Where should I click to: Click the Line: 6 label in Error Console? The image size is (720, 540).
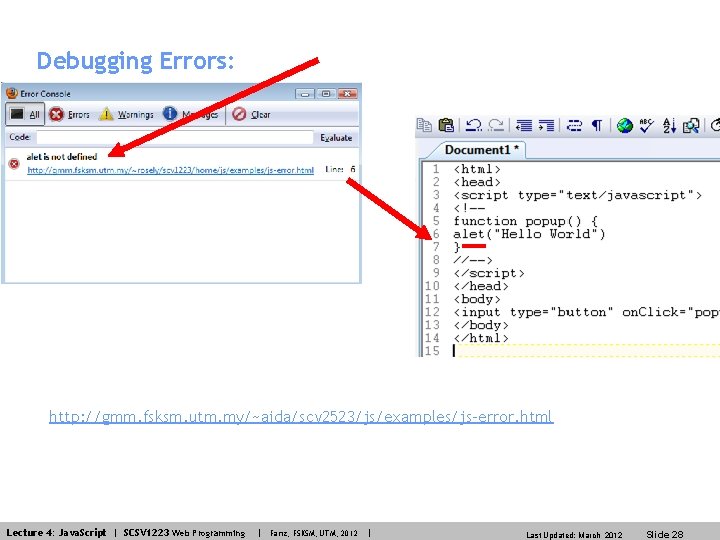tap(340, 169)
